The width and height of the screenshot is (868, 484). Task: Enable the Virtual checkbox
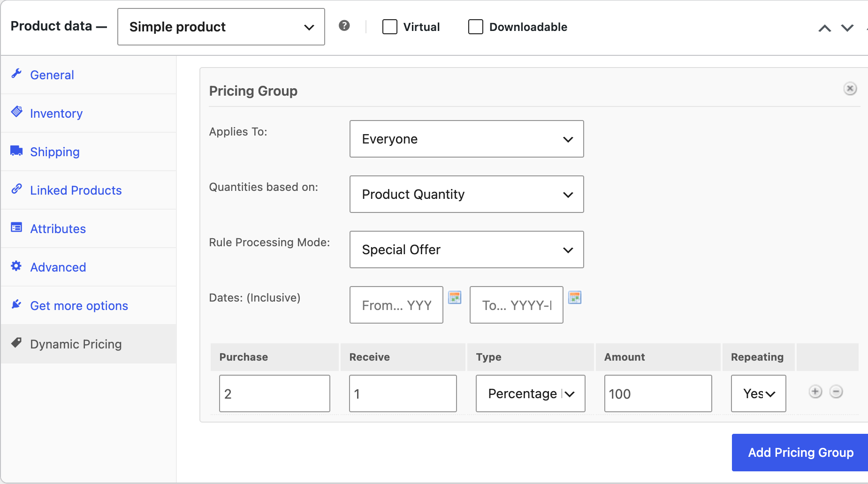(390, 27)
